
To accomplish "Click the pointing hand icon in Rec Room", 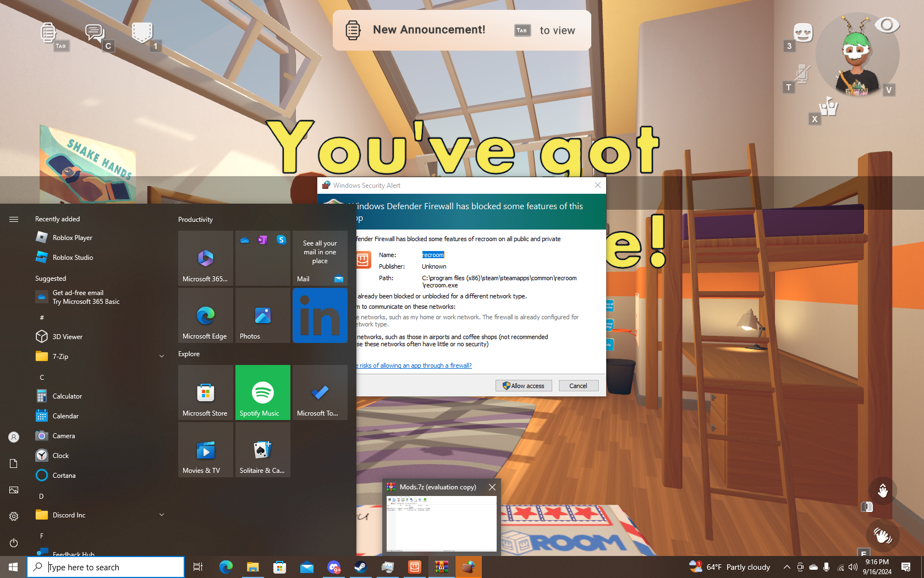I will 883,490.
